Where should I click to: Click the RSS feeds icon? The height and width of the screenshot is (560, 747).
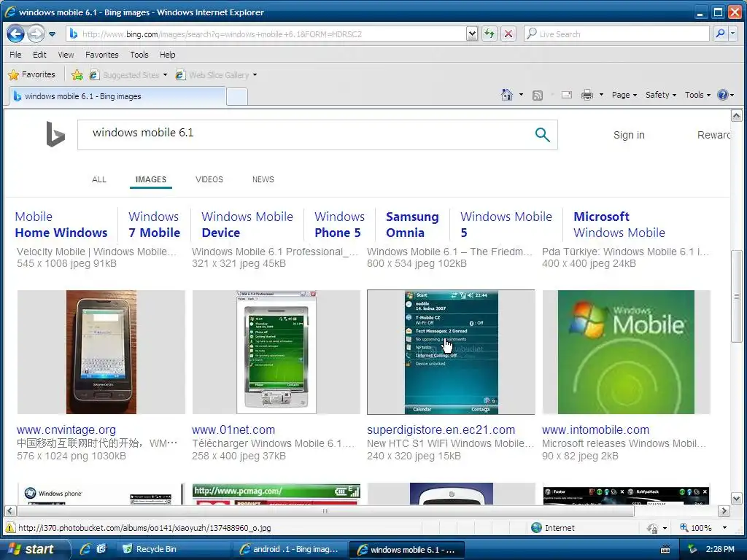click(x=538, y=96)
